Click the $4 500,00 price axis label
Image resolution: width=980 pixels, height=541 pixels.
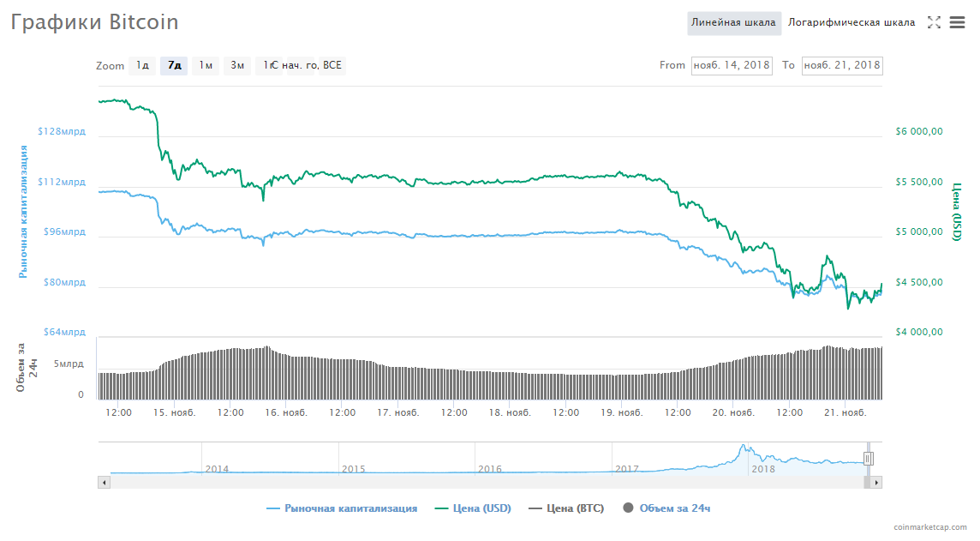coord(918,282)
